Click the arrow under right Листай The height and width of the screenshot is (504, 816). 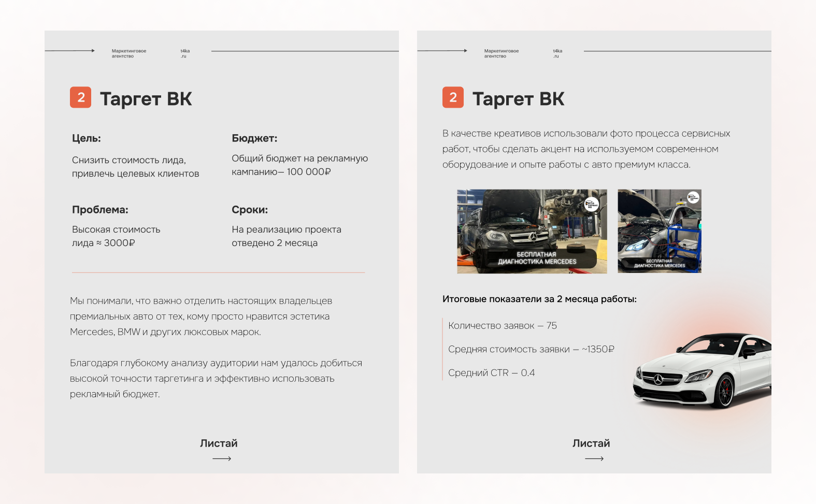pyautogui.click(x=594, y=458)
